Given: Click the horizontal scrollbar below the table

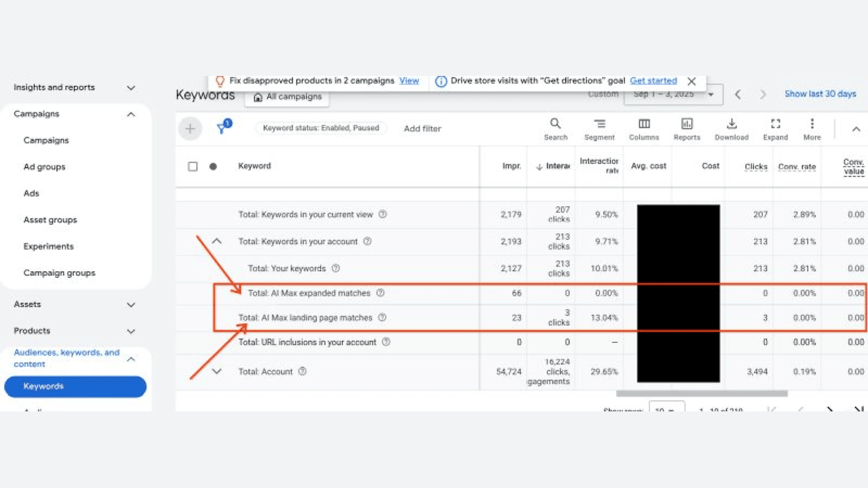Looking at the screenshot, I should 701,394.
